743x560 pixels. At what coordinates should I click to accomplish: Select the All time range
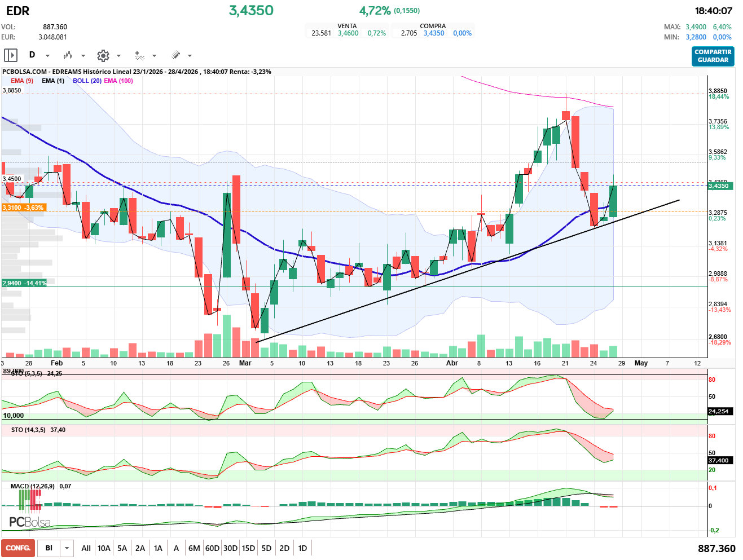point(86,548)
